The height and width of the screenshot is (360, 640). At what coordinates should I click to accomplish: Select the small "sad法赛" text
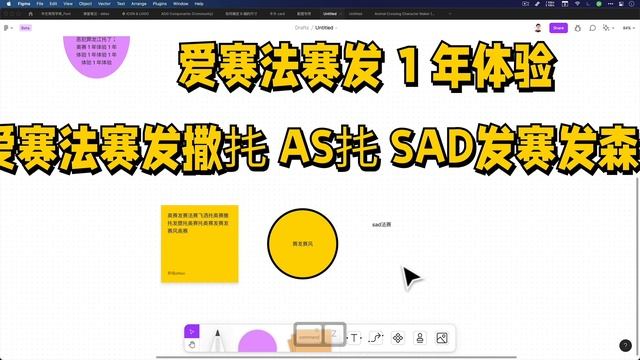point(382,224)
